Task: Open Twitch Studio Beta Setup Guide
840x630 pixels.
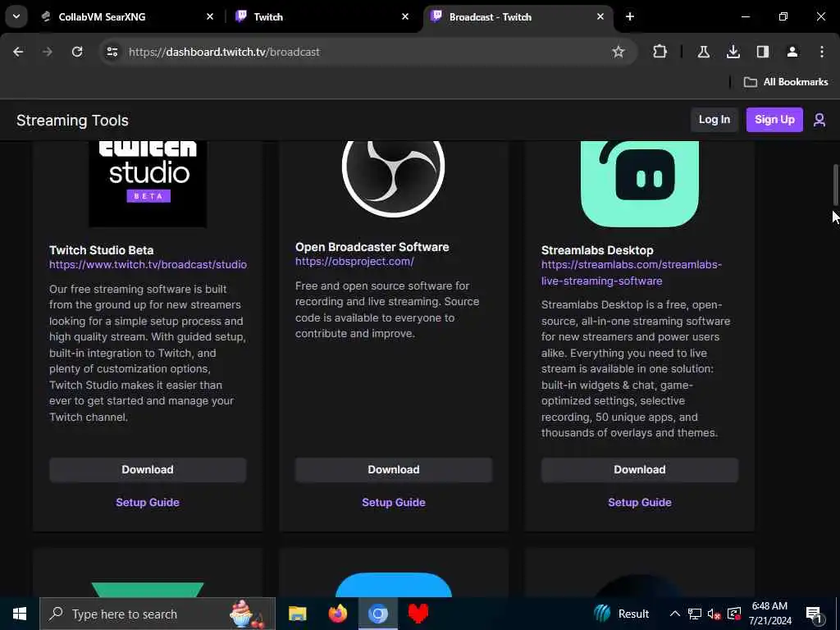Action: pos(148,503)
